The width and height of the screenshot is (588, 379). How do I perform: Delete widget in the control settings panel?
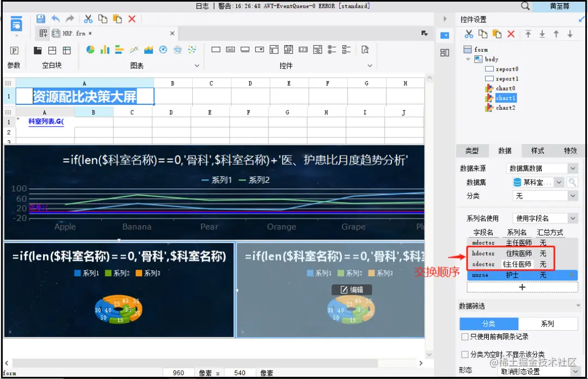click(x=511, y=34)
